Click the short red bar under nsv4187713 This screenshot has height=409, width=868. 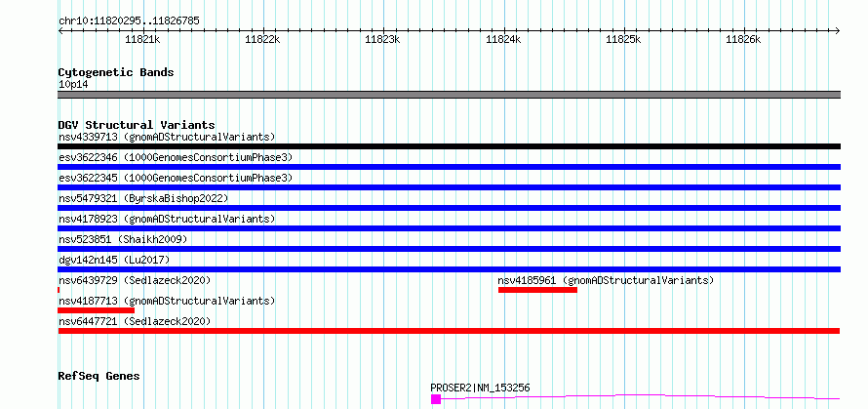click(97, 310)
